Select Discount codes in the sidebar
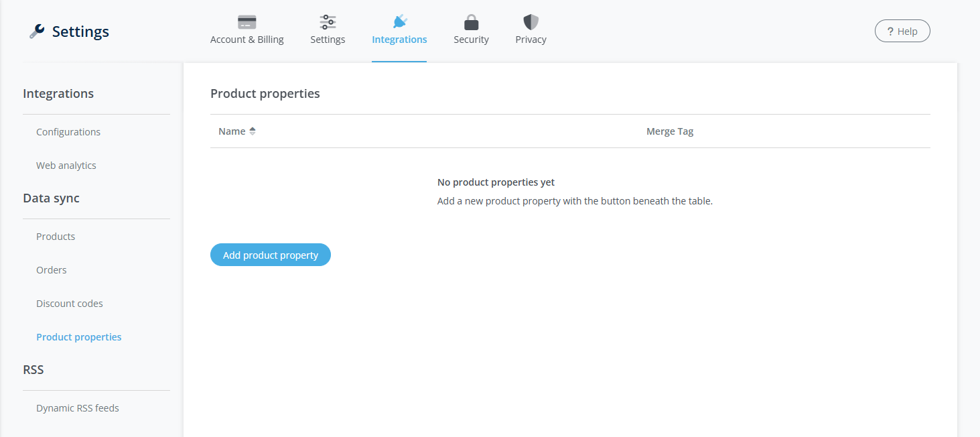 pos(70,303)
